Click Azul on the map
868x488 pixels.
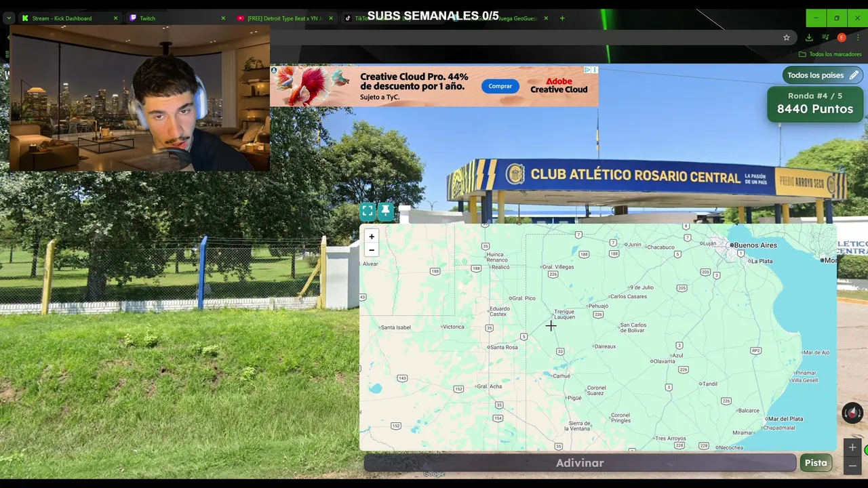(676, 355)
